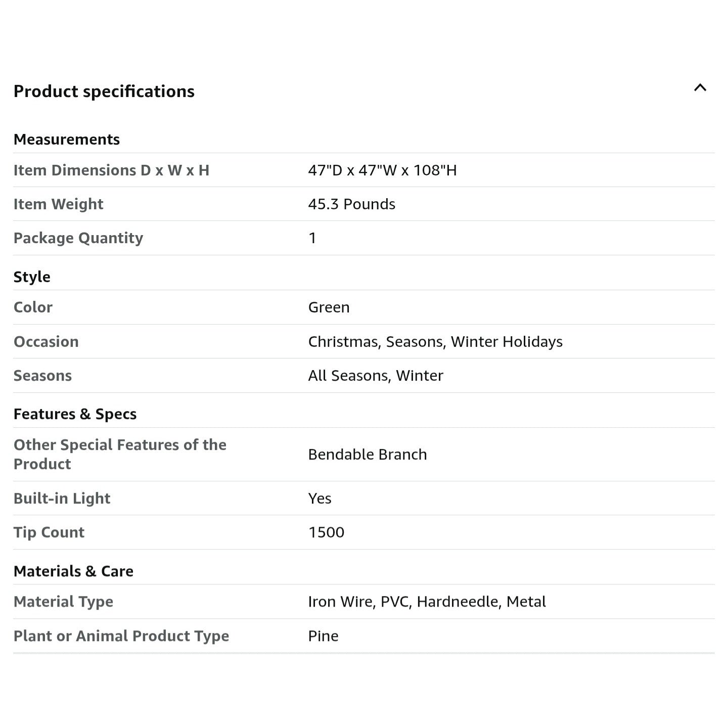Click the All Seasons, Winter value
Image resolution: width=728 pixels, height=728 pixels.
[376, 376]
